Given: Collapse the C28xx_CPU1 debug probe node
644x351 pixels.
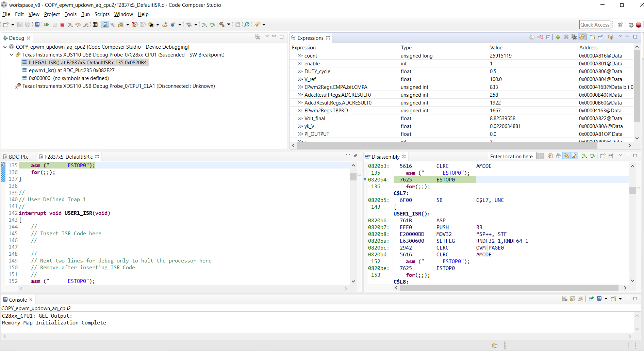Looking at the screenshot, I should pos(12,55).
